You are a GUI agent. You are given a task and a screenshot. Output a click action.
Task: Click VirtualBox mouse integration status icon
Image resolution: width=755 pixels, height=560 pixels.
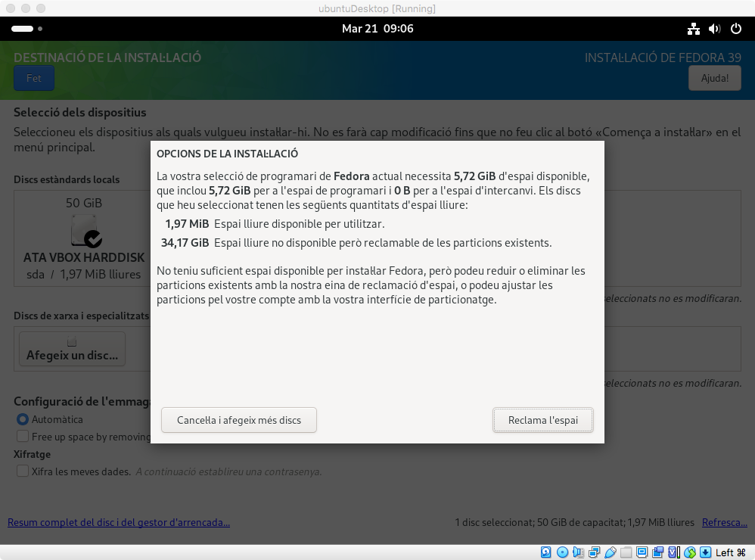(x=689, y=552)
